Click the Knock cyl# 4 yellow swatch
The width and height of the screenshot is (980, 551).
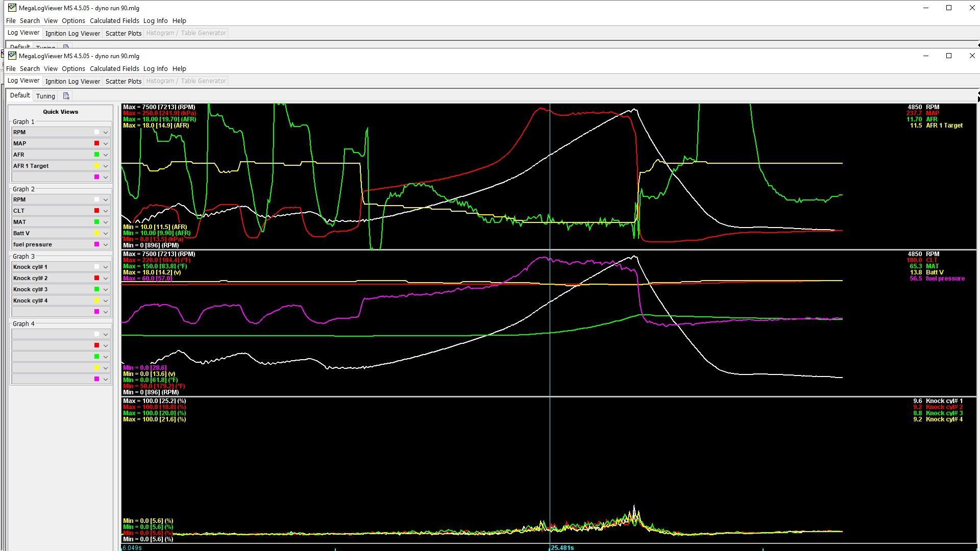click(96, 300)
